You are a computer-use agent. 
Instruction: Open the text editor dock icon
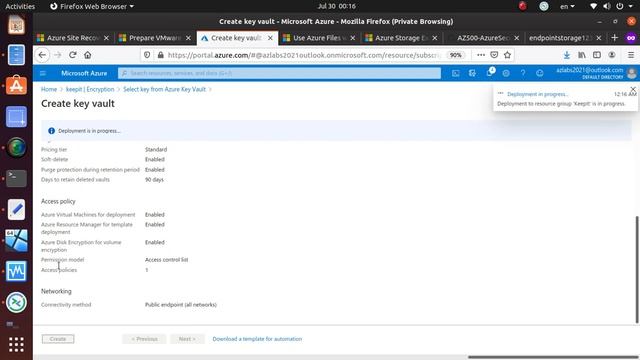[16, 209]
